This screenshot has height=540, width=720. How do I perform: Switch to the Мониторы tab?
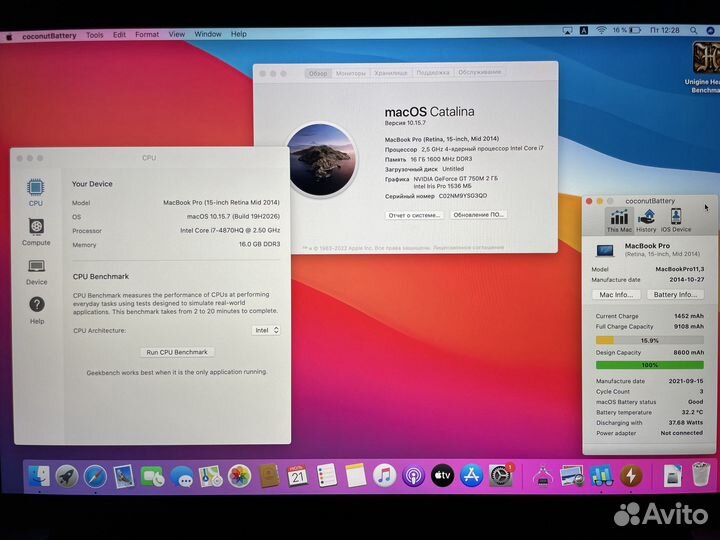[x=351, y=73]
